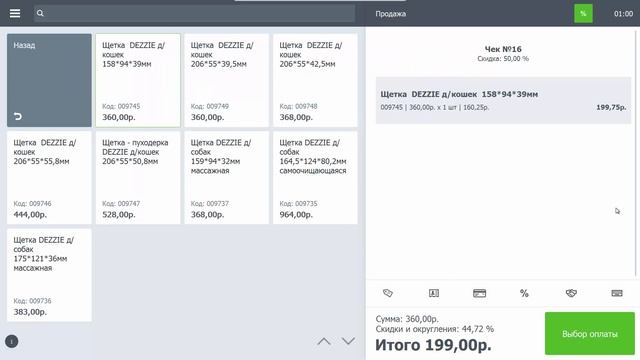
Task: Click code Код: 009749 label
Action: 210,107
